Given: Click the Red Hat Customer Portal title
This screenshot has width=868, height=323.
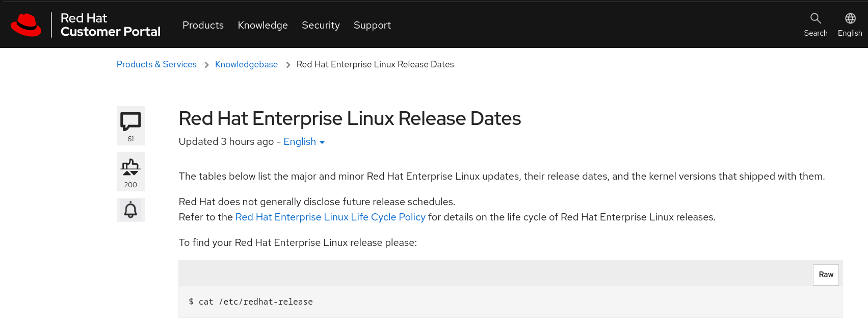Looking at the screenshot, I should pyautogui.click(x=110, y=25).
